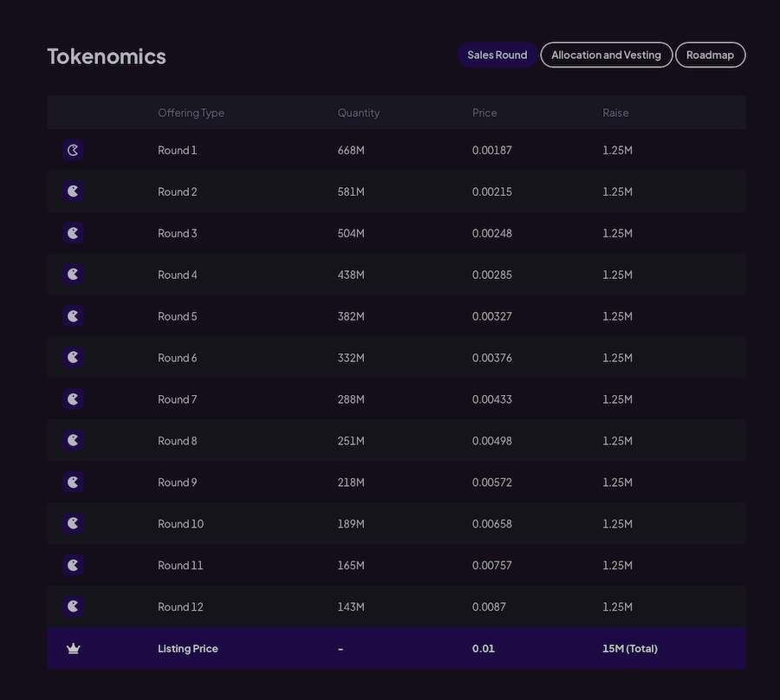Select the Round 3 row label
The image size is (780, 700).
pyautogui.click(x=177, y=233)
